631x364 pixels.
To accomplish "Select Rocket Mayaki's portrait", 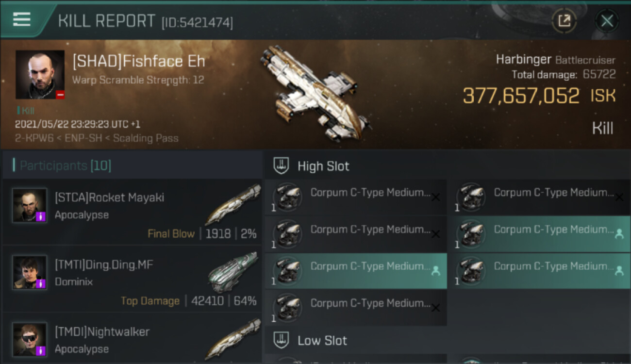I will 30,206.
